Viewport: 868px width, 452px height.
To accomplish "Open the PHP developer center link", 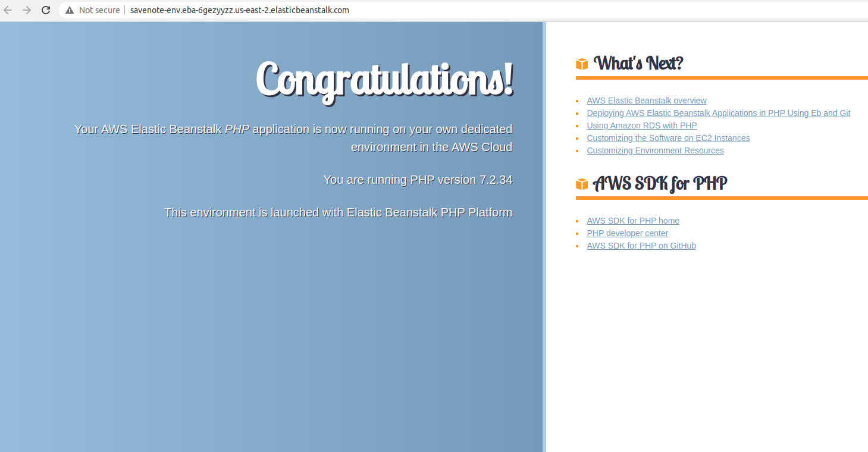I will click(x=628, y=233).
